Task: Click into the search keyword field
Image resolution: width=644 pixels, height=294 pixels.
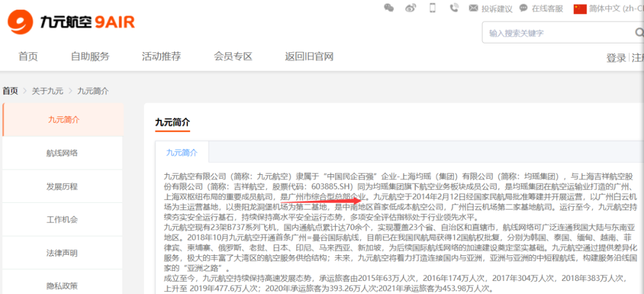Action: 549,33
